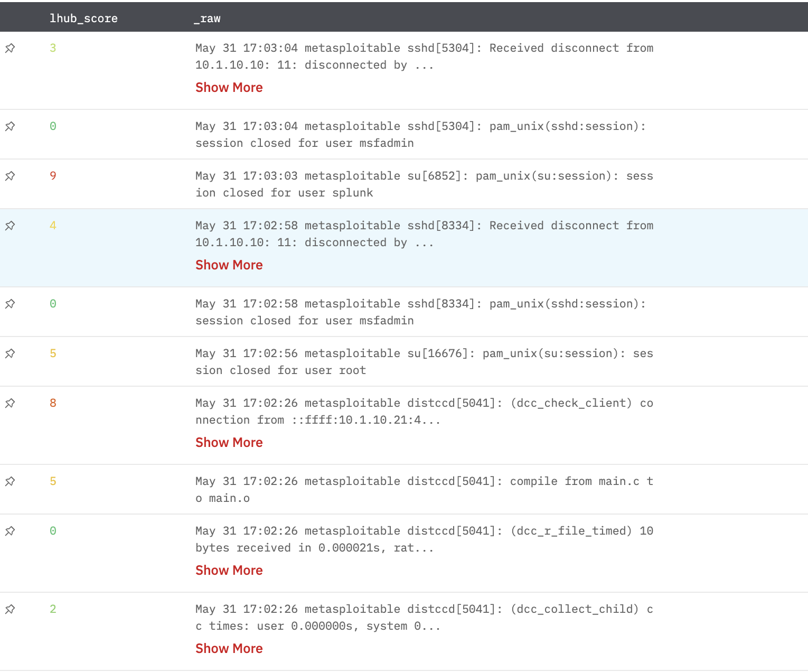The width and height of the screenshot is (808, 672).
Task: Click the dcc_collect_child times log text
Action: tap(424, 618)
